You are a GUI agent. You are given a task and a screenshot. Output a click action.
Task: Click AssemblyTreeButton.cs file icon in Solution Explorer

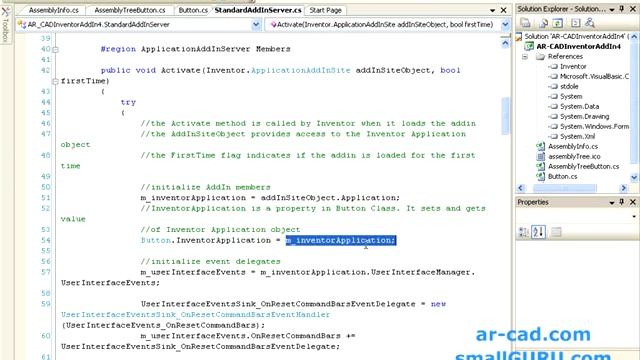pyautogui.click(x=541, y=166)
